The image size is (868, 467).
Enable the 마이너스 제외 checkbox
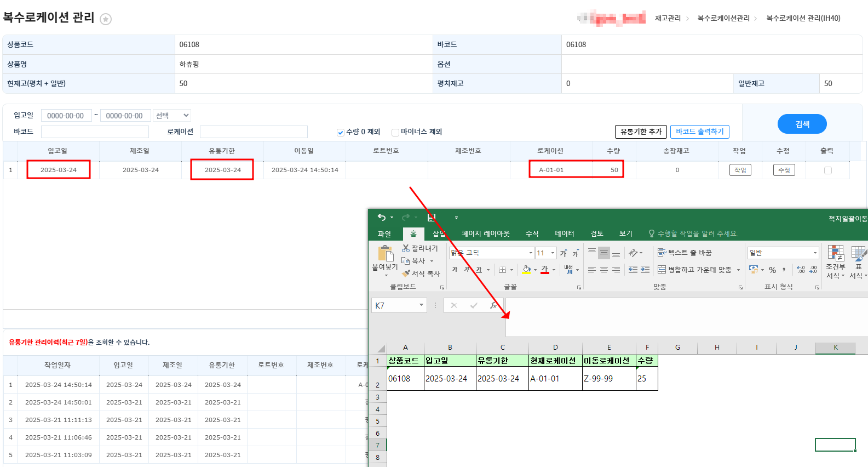click(395, 132)
